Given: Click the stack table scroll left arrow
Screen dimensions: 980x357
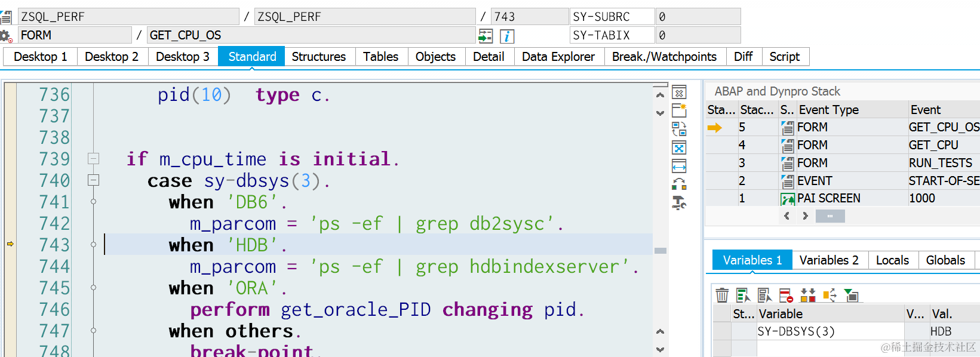Looking at the screenshot, I should point(787,216).
